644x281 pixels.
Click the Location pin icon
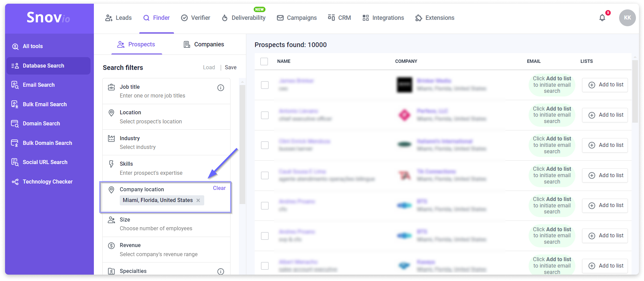111,113
